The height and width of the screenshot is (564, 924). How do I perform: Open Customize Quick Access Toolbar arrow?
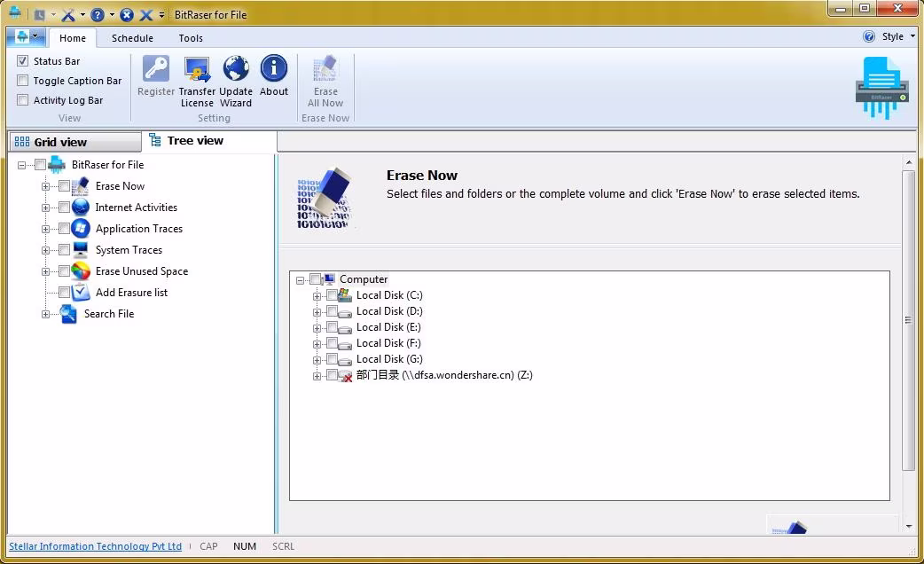161,15
